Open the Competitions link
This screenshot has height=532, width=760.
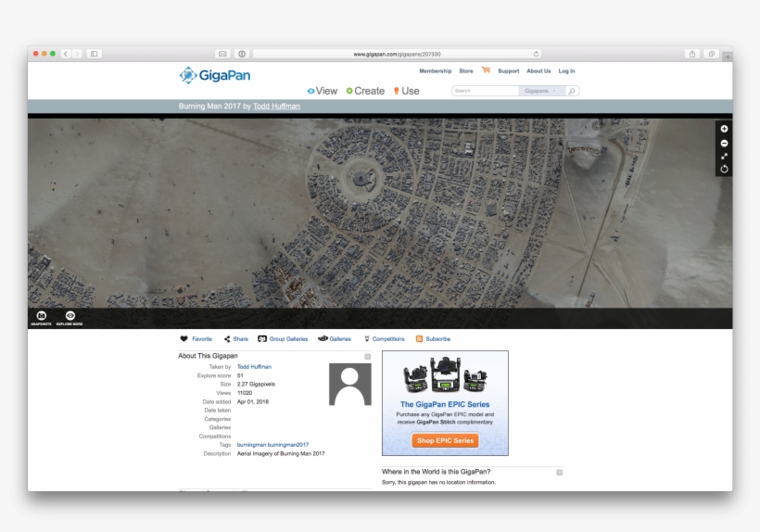click(x=385, y=338)
